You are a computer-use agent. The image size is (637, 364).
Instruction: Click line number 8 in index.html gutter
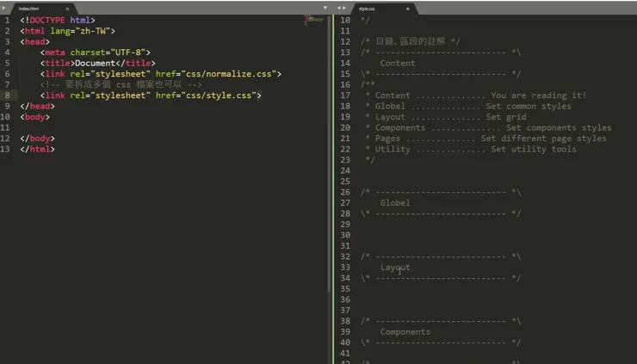pos(6,96)
